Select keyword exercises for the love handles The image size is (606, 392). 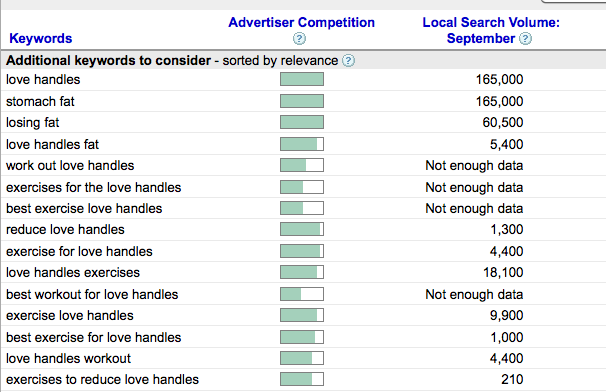pos(94,187)
